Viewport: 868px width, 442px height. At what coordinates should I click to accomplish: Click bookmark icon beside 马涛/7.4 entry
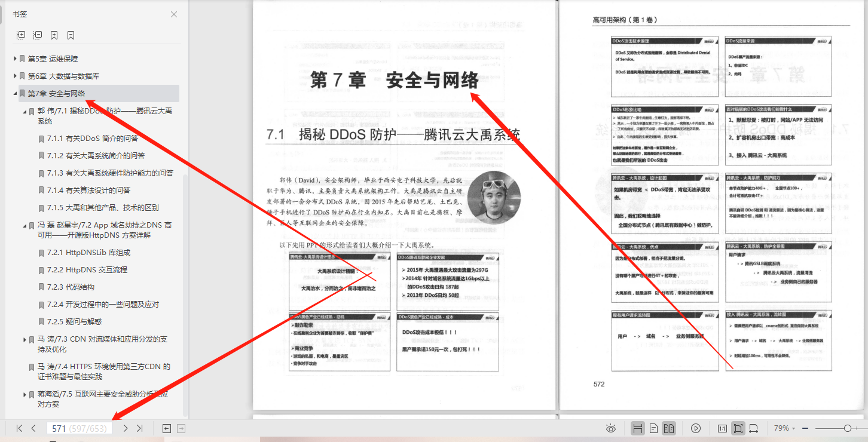[31, 367]
